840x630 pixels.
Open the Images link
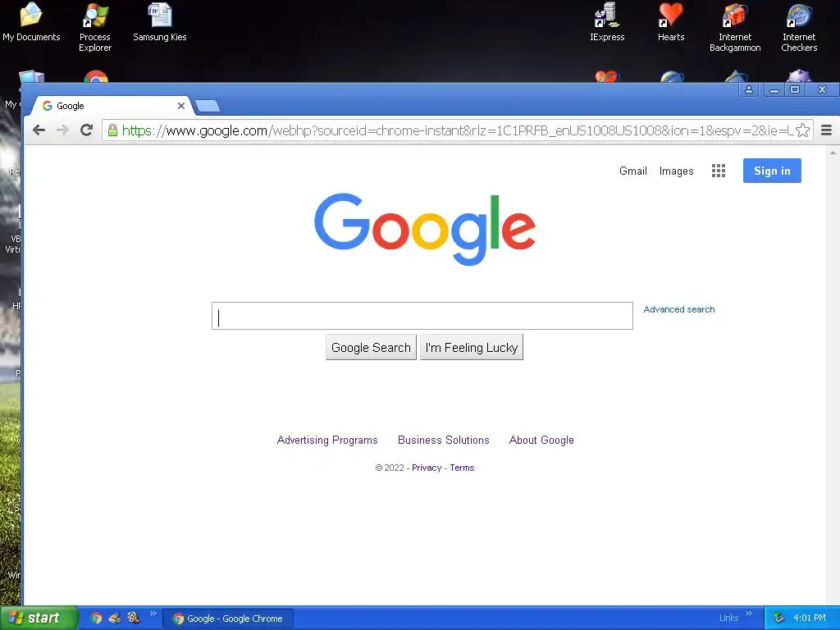coord(676,171)
